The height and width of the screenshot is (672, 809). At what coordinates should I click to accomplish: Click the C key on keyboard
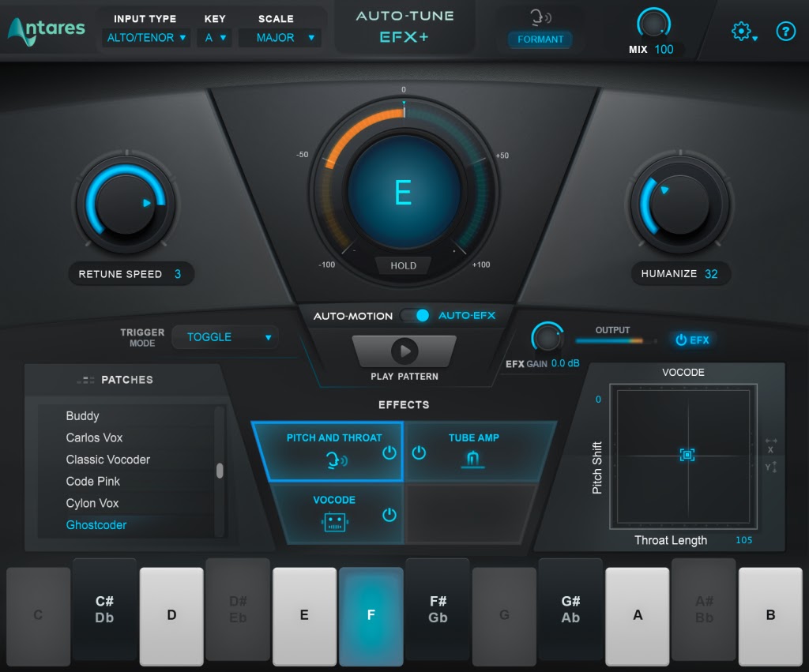pos(38,616)
